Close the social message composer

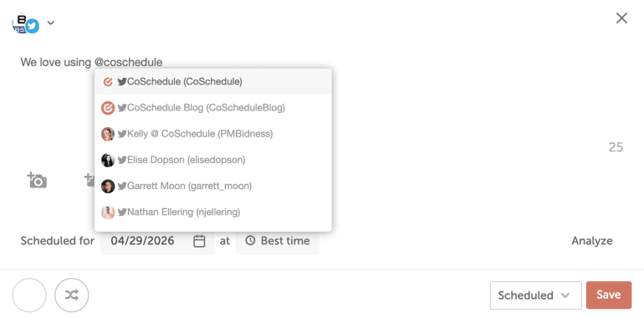coord(621,18)
